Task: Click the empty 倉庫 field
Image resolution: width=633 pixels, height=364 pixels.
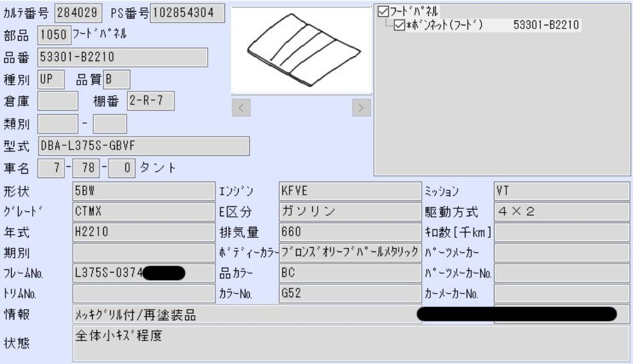Action: pyautogui.click(x=57, y=101)
